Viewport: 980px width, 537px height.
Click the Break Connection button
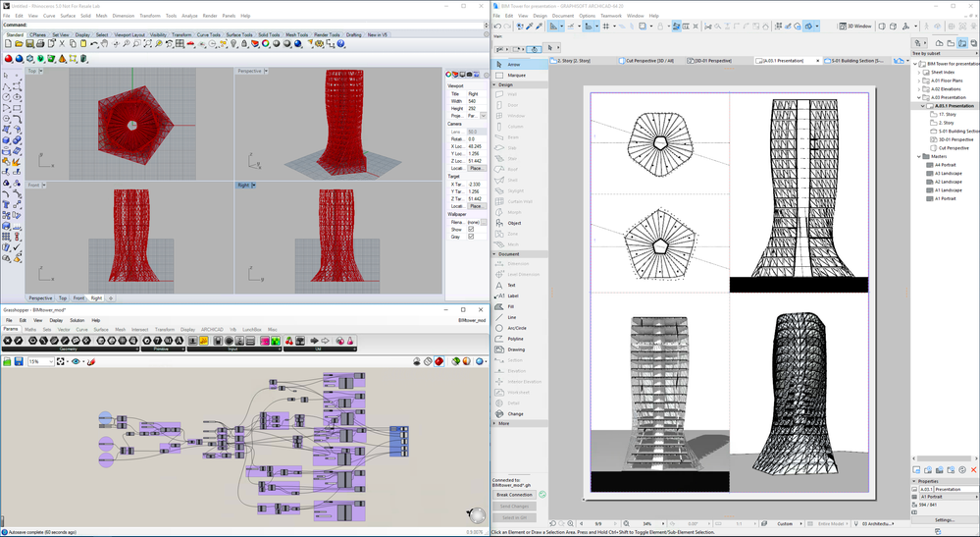pos(514,495)
